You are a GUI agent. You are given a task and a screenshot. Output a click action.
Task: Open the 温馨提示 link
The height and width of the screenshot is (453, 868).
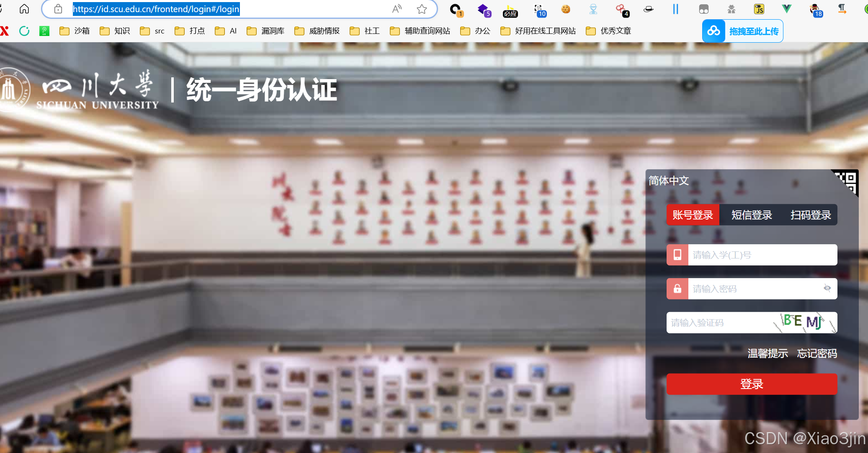click(x=768, y=353)
